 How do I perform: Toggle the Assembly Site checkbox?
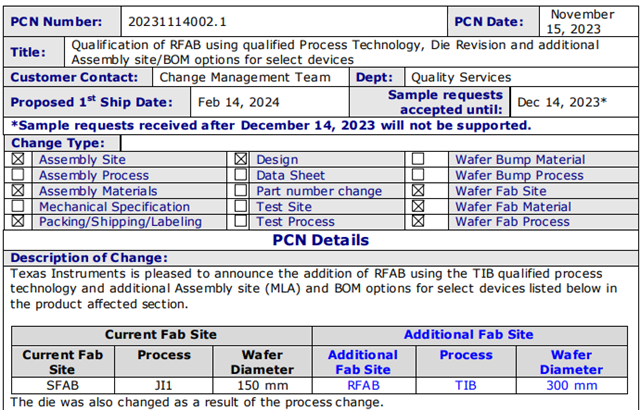[x=18, y=159]
